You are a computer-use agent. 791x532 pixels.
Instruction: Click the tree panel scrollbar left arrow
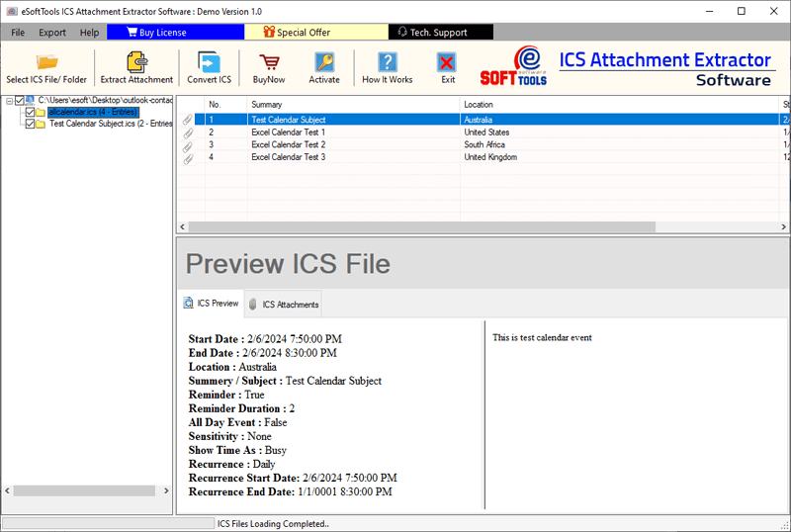pyautogui.click(x=7, y=490)
